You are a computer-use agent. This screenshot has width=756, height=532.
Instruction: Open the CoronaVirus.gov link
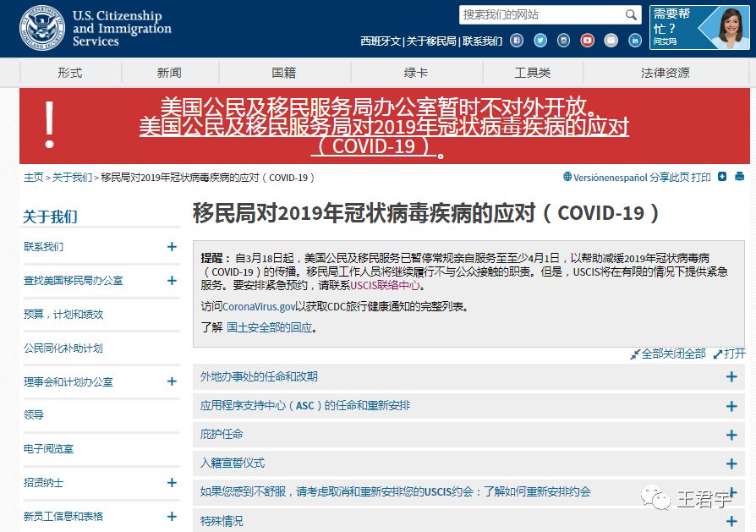pos(259,307)
